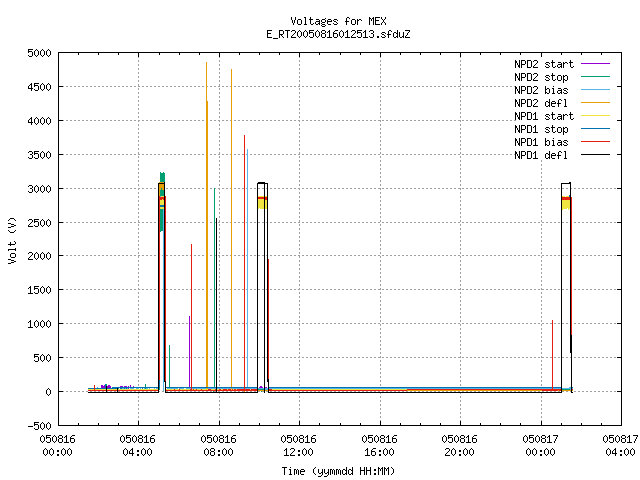The width and height of the screenshot is (640, 480).
Task: Click the red spike near 050817 00:00
Action: click(x=552, y=355)
